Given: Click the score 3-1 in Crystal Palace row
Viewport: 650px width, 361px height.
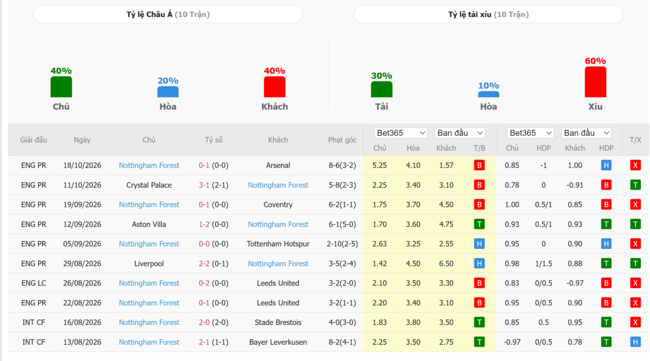Looking at the screenshot, I should tap(204, 185).
